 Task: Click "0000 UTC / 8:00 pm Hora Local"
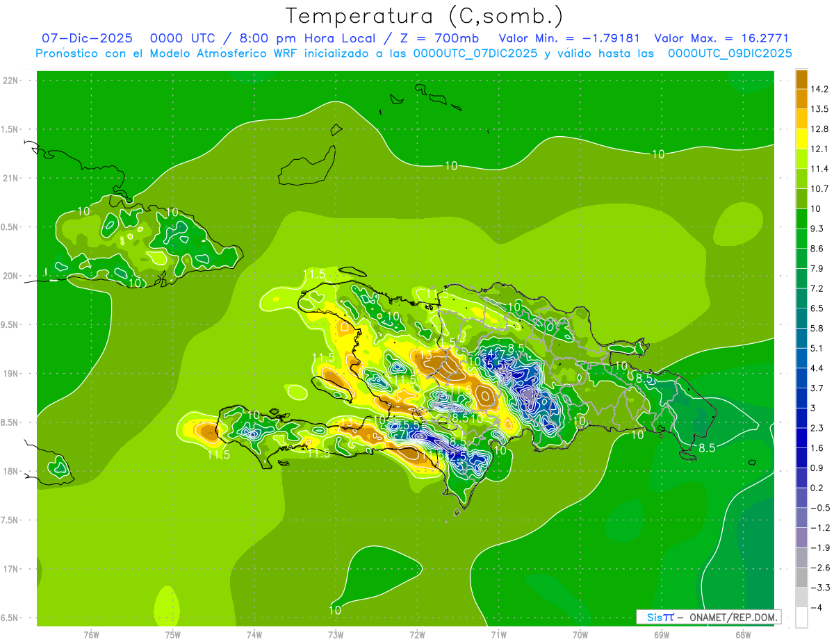(x=265, y=38)
